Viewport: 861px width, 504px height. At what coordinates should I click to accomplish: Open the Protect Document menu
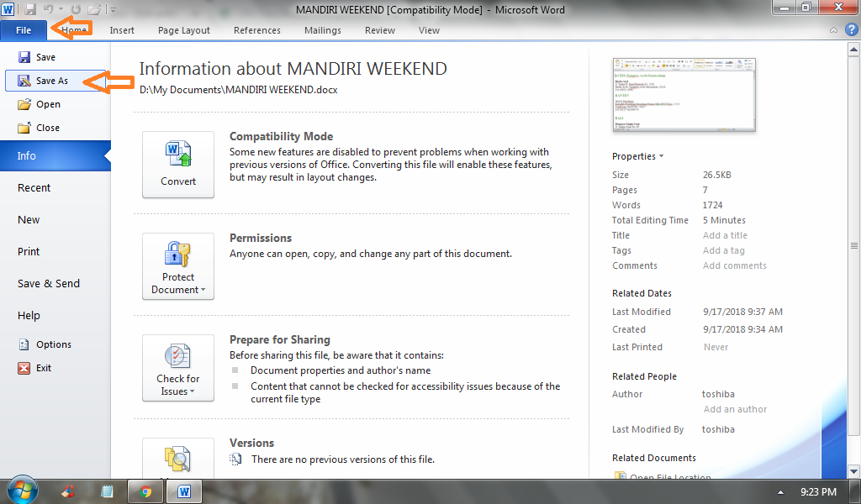tap(178, 266)
